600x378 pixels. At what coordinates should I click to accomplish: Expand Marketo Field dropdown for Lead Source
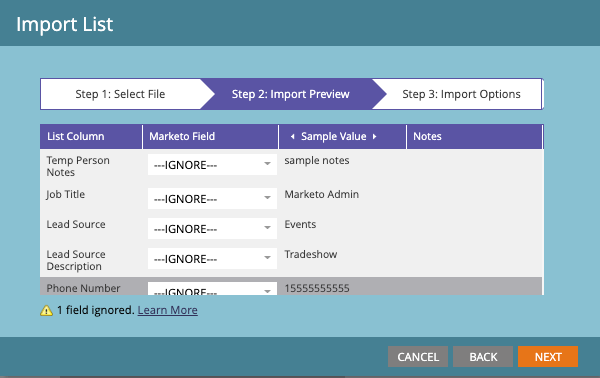[x=212, y=228]
